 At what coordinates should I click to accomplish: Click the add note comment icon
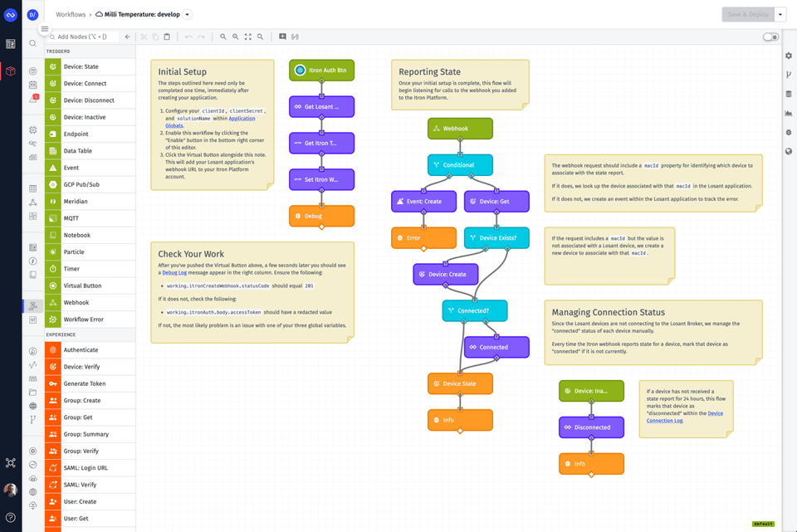click(x=282, y=37)
